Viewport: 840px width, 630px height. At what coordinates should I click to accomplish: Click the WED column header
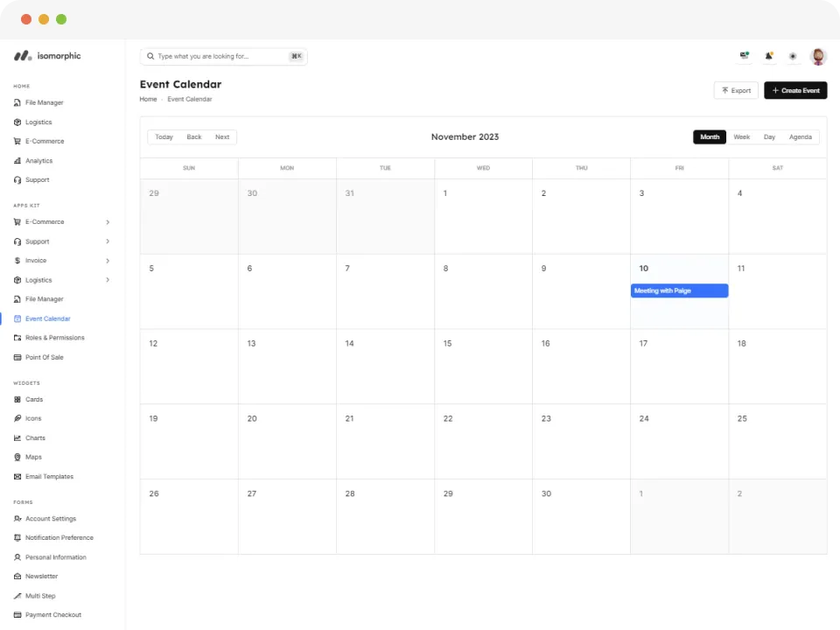point(483,168)
